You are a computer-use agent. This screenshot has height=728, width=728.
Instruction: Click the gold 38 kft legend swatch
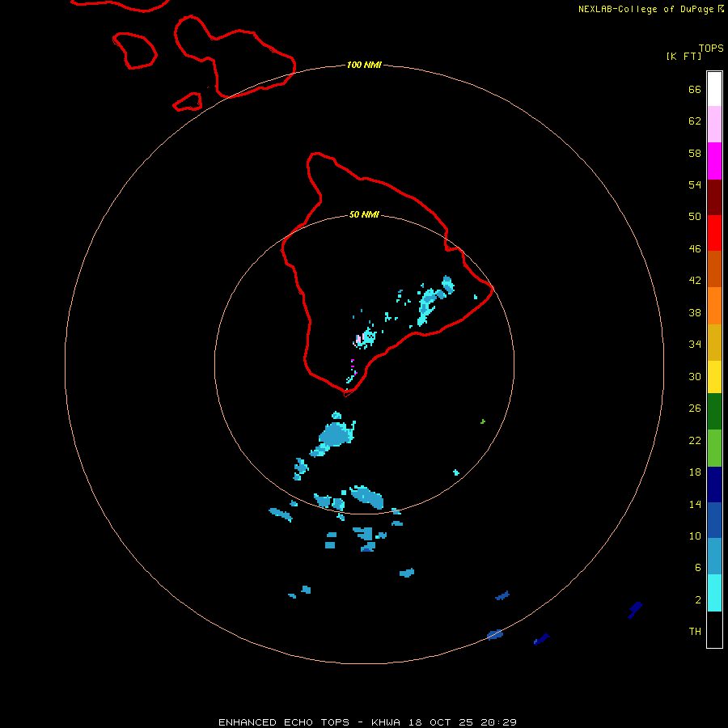click(714, 342)
